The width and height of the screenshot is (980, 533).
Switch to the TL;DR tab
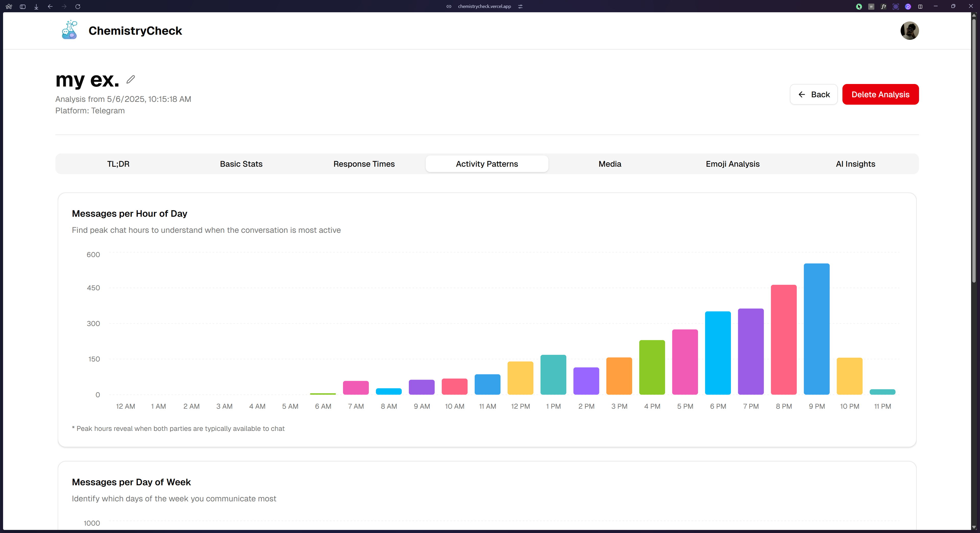pyautogui.click(x=118, y=164)
